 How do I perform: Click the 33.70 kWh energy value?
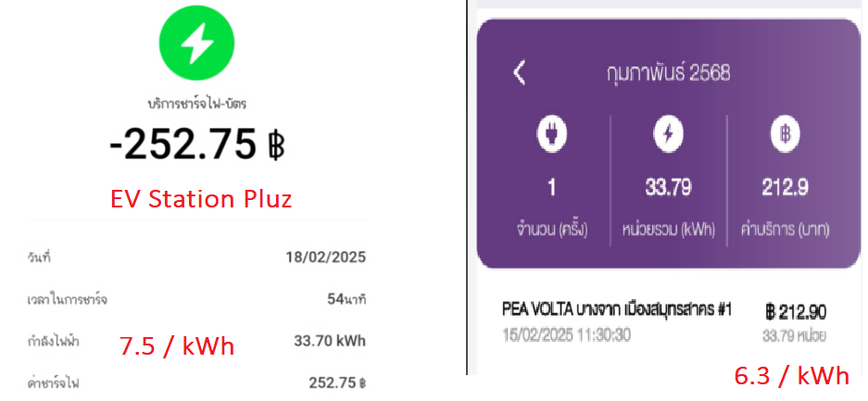pos(330,341)
